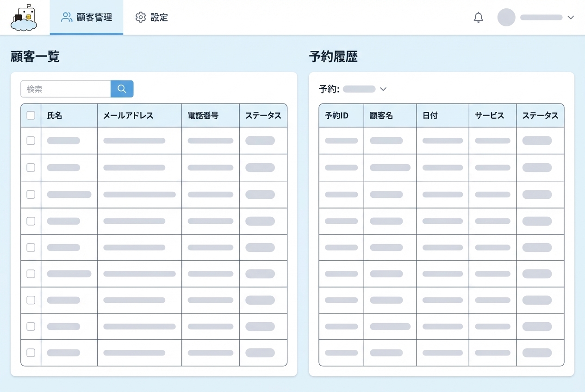
Task: Open the 予約 selector arrow in 予約履歴
Action: point(383,89)
